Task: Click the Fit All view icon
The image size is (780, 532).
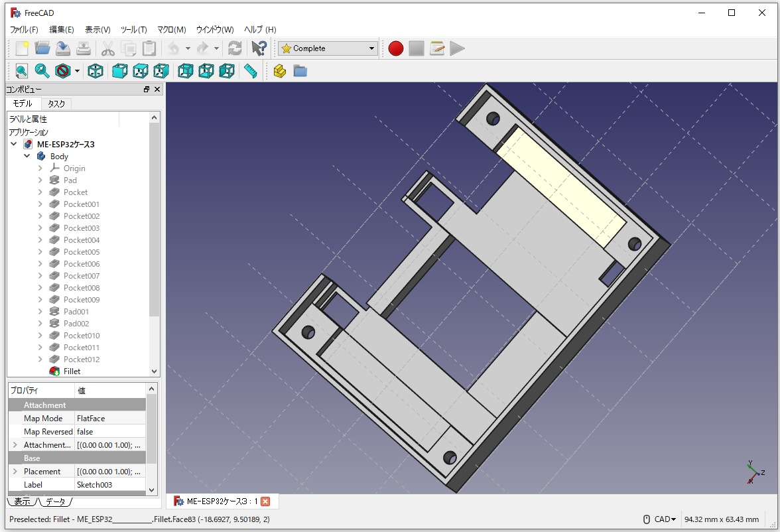Action: click(22, 71)
